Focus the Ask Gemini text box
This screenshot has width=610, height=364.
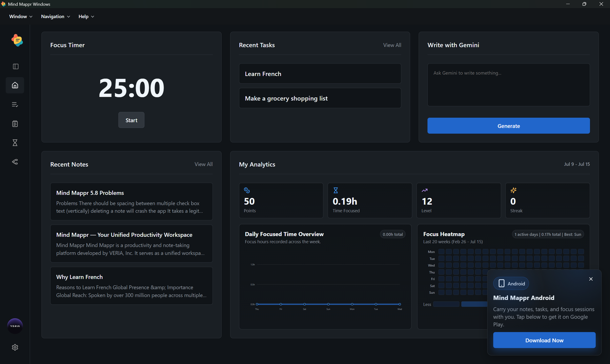pos(509,85)
